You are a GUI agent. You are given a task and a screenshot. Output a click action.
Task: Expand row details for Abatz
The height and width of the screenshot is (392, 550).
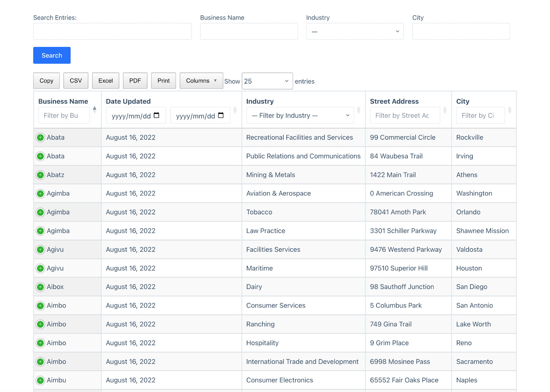click(40, 175)
